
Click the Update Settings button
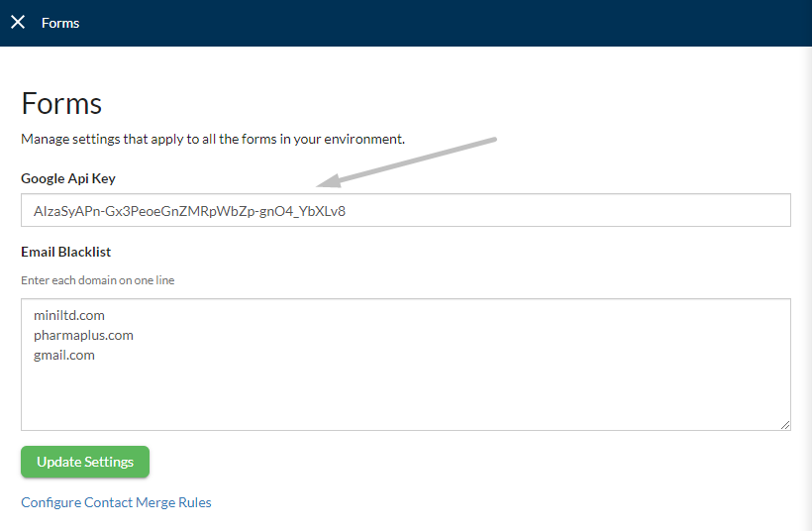tap(85, 462)
